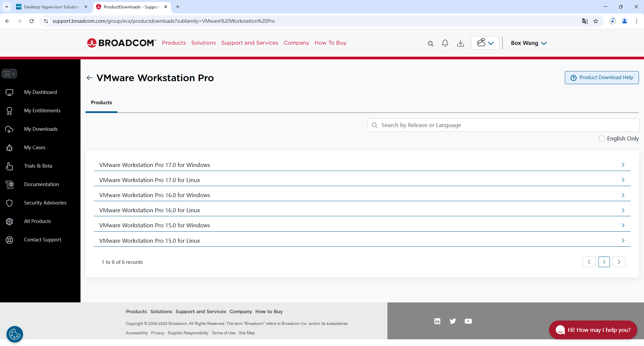Visit Broadcom's YouTube channel
Viewport: 644px width, 346px height.
(468, 321)
